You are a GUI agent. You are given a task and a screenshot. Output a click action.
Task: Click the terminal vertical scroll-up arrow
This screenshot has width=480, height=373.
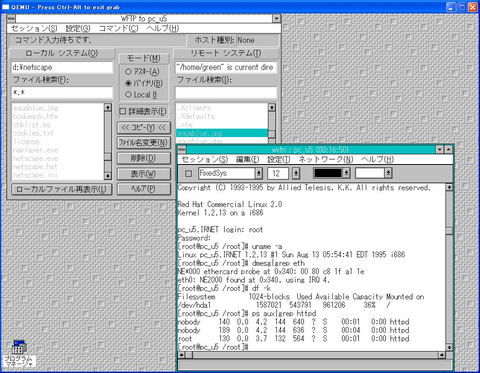[449, 187]
